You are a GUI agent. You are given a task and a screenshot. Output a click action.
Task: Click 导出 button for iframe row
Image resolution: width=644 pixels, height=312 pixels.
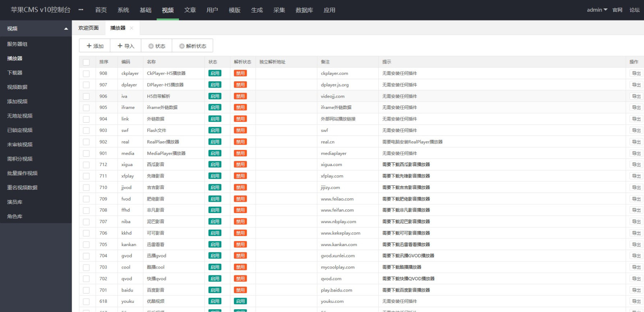[636, 108]
